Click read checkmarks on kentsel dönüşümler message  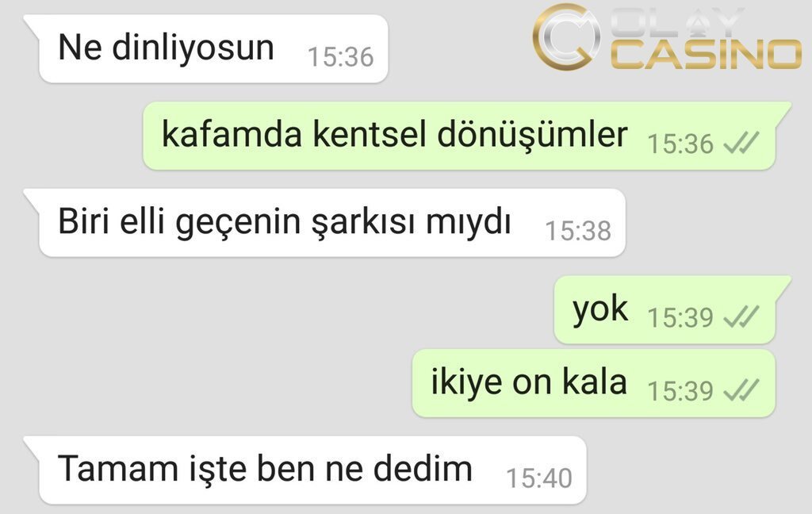(741, 143)
